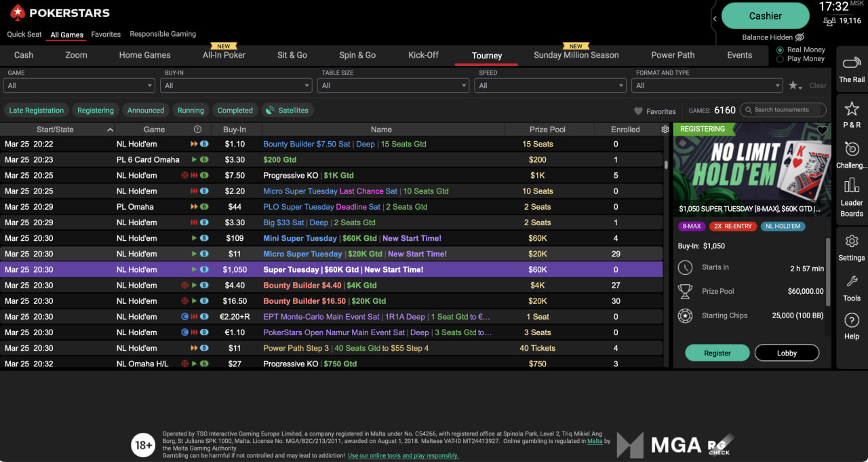The width and height of the screenshot is (868, 462).
Task: Click the green Register button
Action: (717, 353)
